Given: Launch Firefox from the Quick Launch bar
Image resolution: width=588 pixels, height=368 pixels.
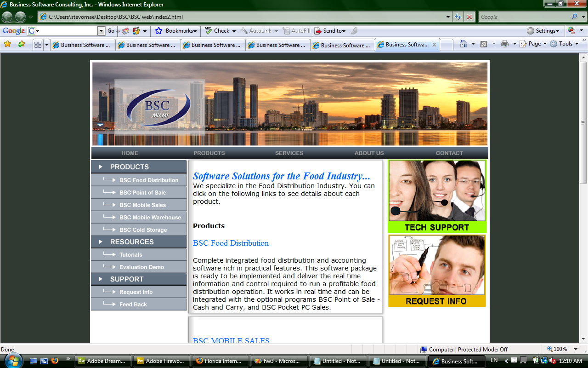Looking at the screenshot, I should pos(55,361).
